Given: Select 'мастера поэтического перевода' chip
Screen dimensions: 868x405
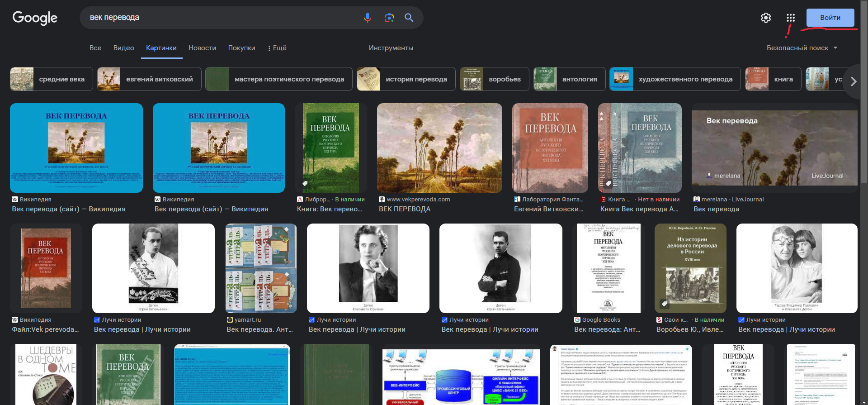Looking at the screenshot, I should 279,79.
